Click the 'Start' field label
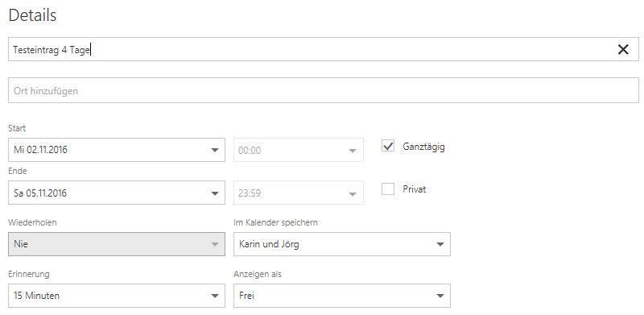The width and height of the screenshot is (644, 315). (17, 128)
